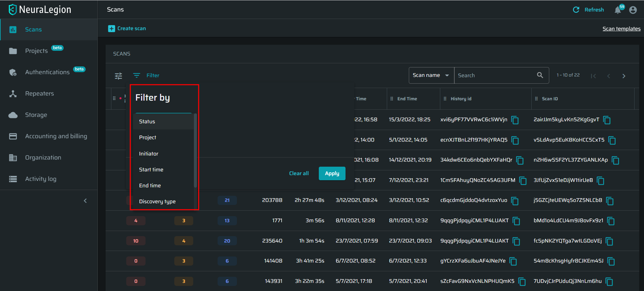Screen dimensions: 644x291
Task: Copy history id sZcFavG9NxVcNLNPHUQmK5
Action: tap(522, 282)
